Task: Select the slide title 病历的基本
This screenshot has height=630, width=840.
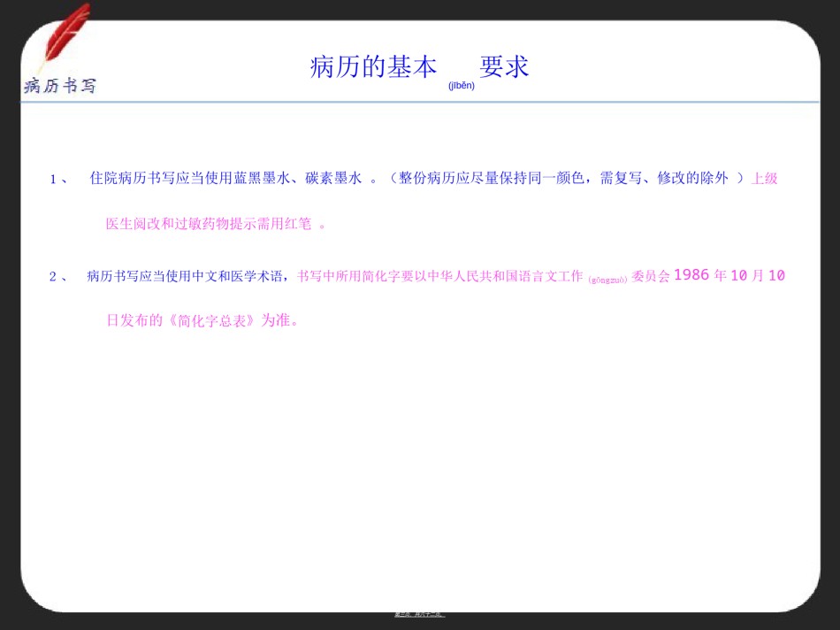Action: point(373,67)
